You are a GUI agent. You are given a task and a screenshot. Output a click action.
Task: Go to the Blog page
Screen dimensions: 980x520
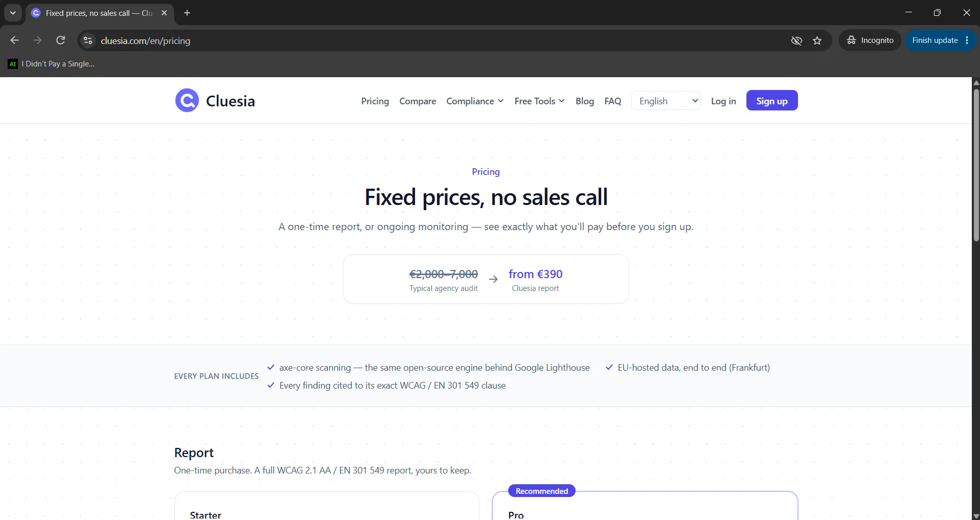tap(585, 101)
